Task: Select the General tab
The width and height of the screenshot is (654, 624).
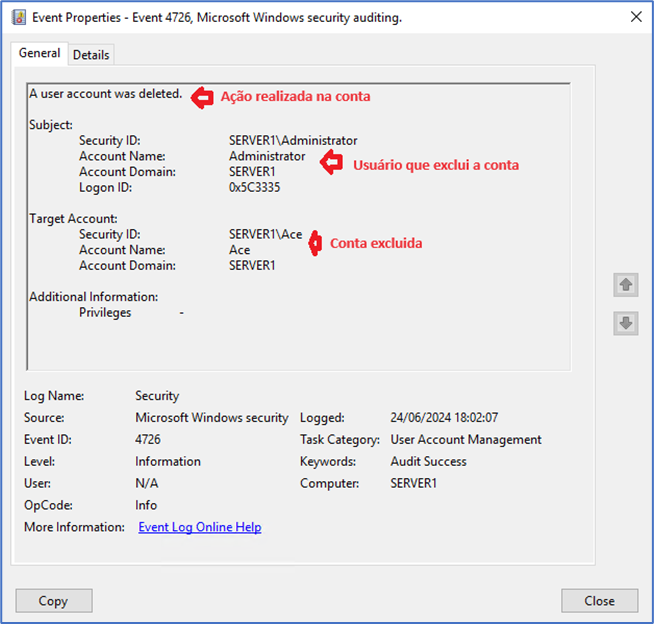Action: tap(40, 54)
